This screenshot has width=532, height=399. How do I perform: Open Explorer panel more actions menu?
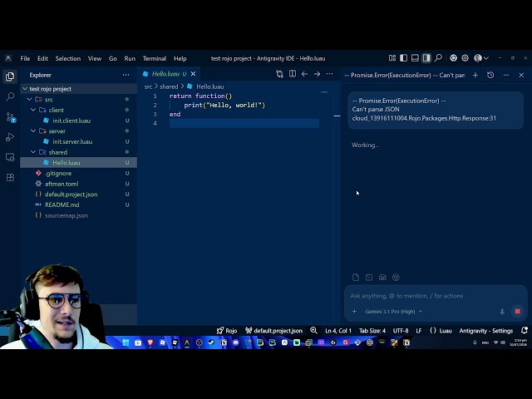point(126,75)
